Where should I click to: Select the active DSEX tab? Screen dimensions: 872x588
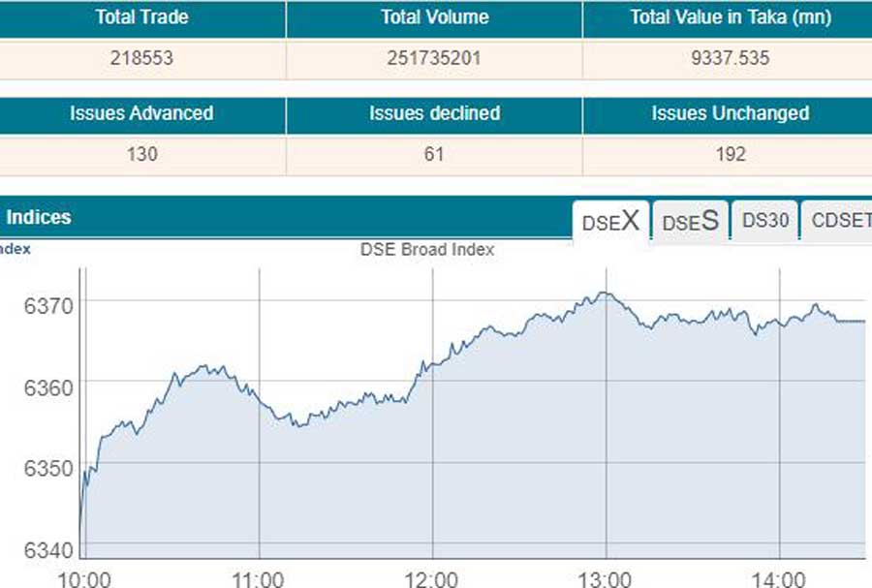point(611,220)
